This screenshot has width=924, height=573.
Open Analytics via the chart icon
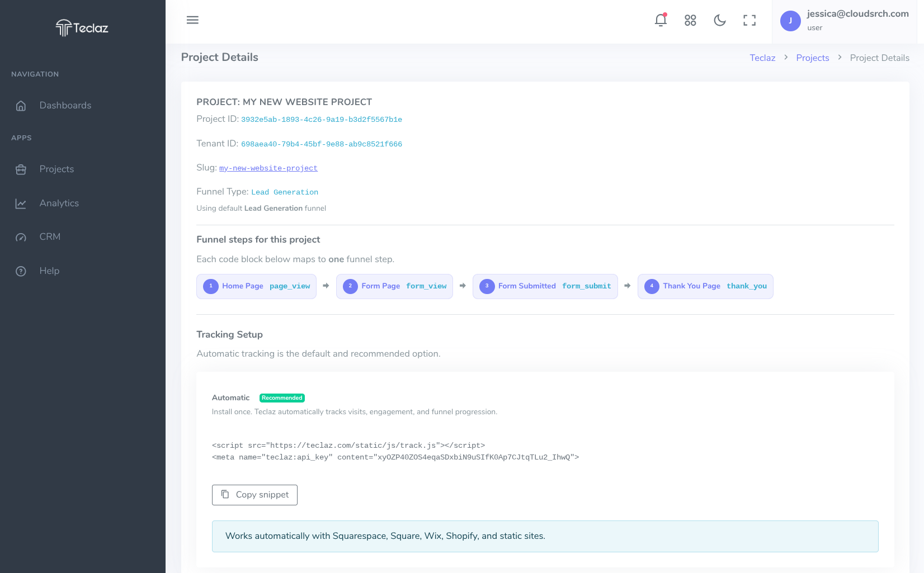pos(21,203)
